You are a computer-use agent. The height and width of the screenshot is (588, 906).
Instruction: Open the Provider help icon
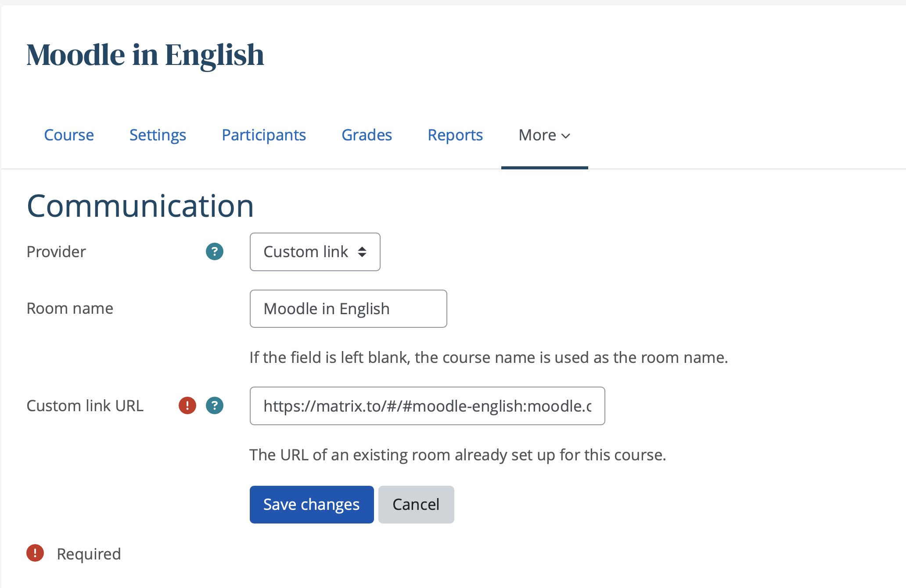pyautogui.click(x=215, y=251)
